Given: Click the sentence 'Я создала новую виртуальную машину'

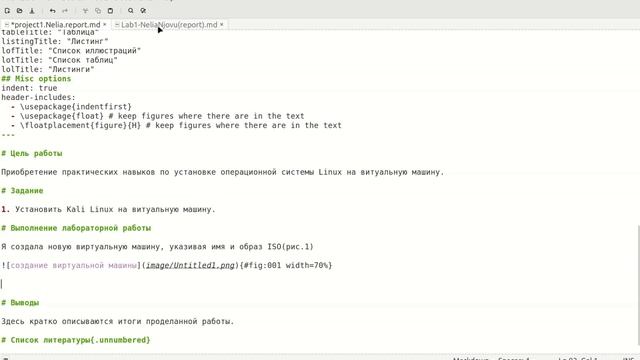Looking at the screenshot, I should click(x=157, y=247).
